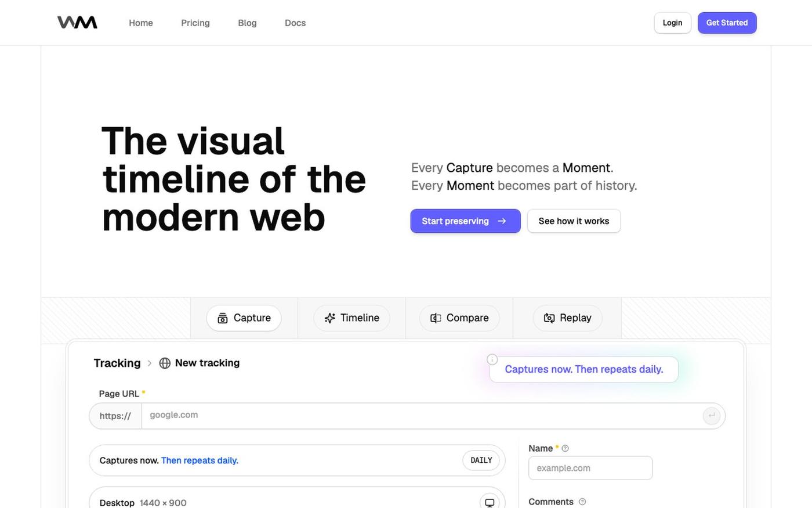812x508 pixels.
Task: Click the DAILY badge
Action: (481, 460)
